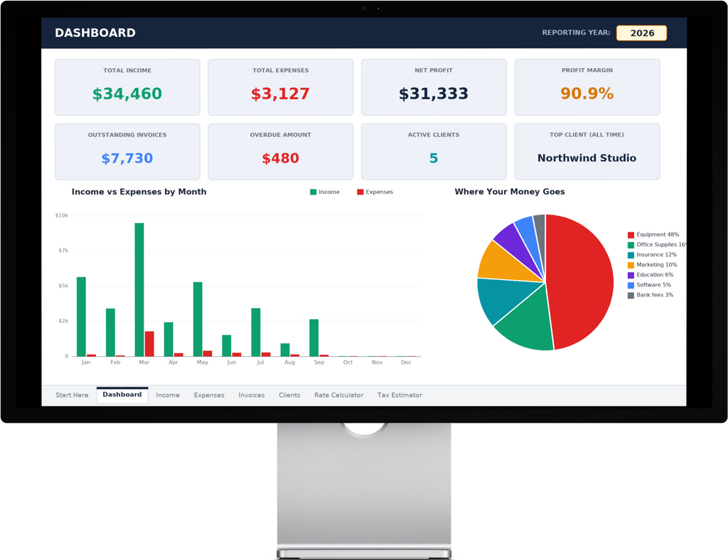Click the Profit Margin 90.9% value
728x560 pixels.
(x=587, y=93)
